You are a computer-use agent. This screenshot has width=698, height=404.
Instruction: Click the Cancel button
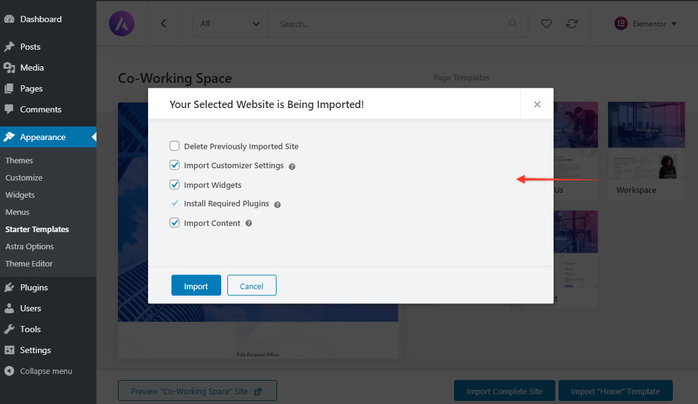click(252, 285)
